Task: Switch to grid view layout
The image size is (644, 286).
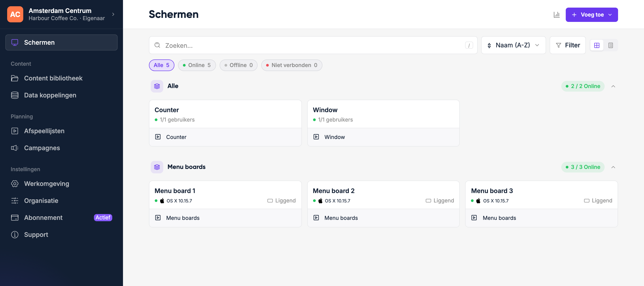Action: click(597, 45)
